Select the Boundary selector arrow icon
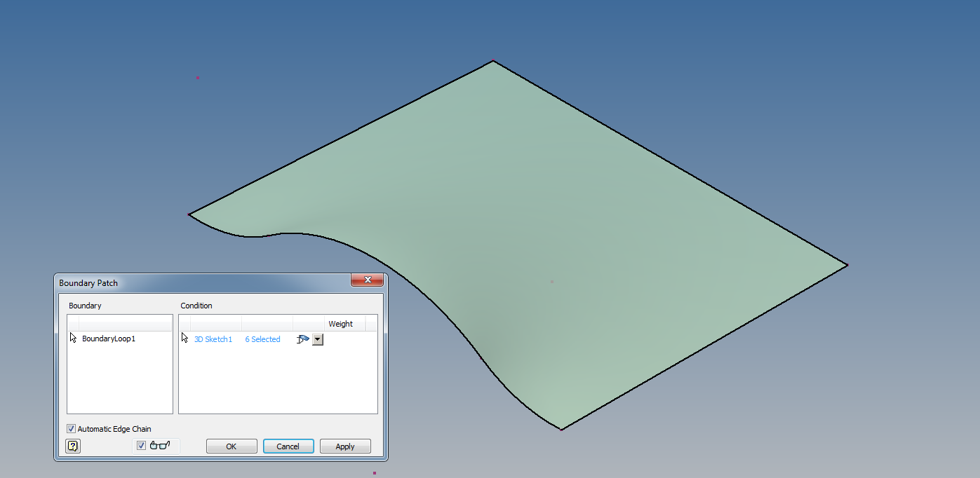This screenshot has height=478, width=980. (72, 336)
